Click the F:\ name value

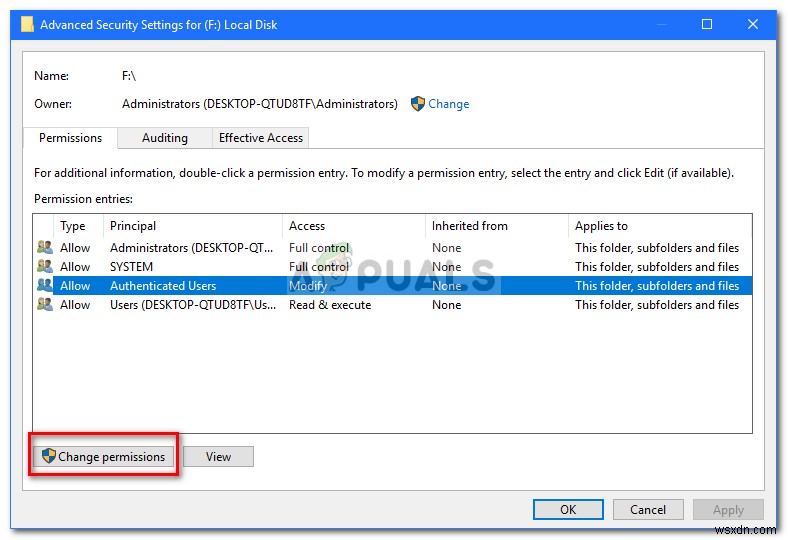[x=129, y=76]
